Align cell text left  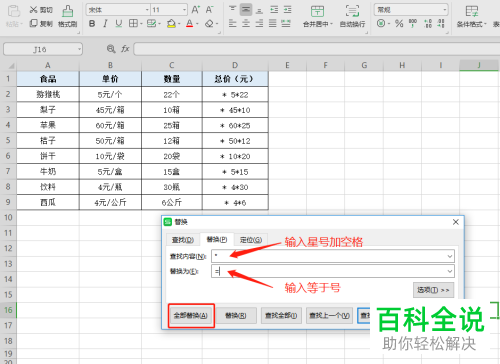click(233, 24)
